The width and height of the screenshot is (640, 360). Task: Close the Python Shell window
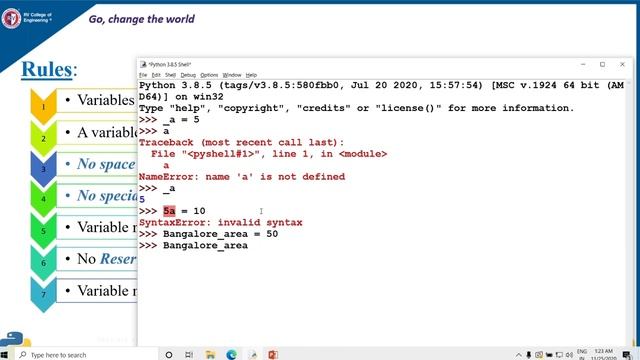click(622, 64)
